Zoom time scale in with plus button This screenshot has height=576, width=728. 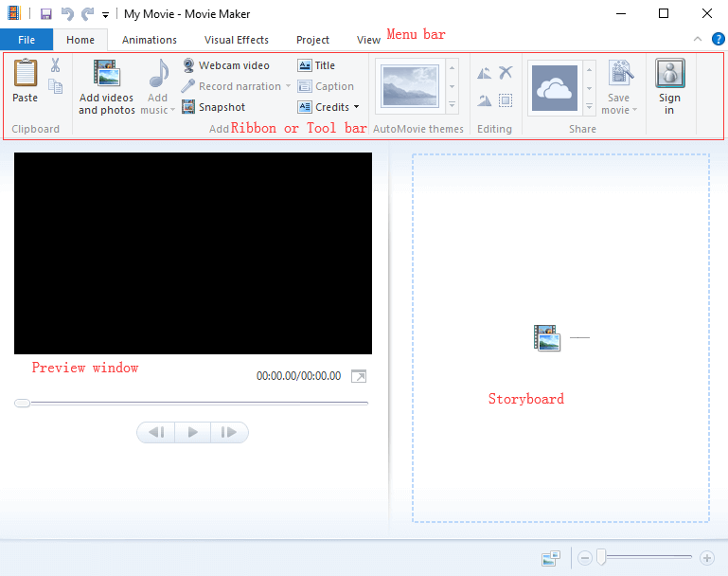[706, 557]
